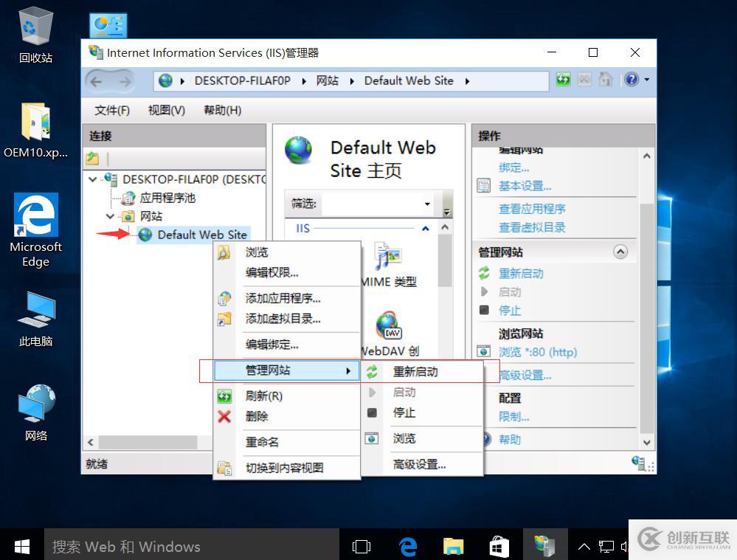Viewport: 737px width, 560px height.
Task: Open the 网络 (Network) desktop icon
Action: pyautogui.click(x=35, y=413)
